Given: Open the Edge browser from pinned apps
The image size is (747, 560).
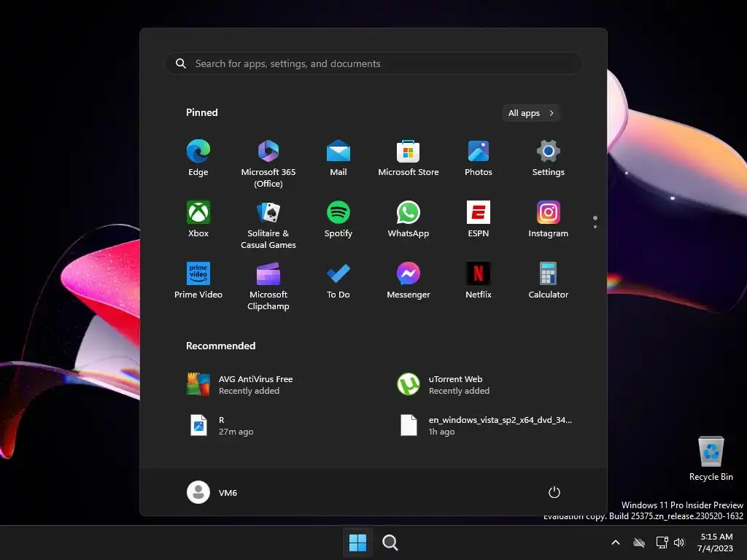Looking at the screenshot, I should point(198,158).
